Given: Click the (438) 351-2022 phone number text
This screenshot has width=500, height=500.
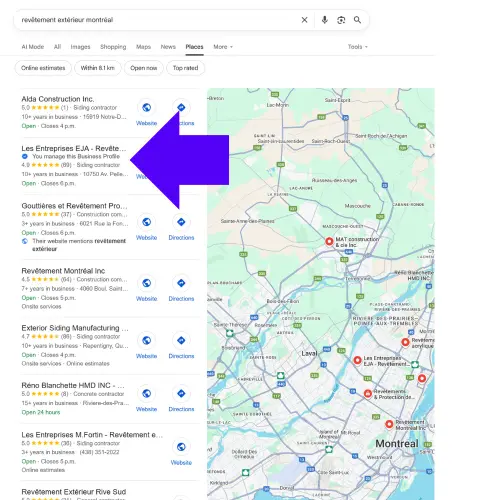Looking at the screenshot, I should point(99,452).
